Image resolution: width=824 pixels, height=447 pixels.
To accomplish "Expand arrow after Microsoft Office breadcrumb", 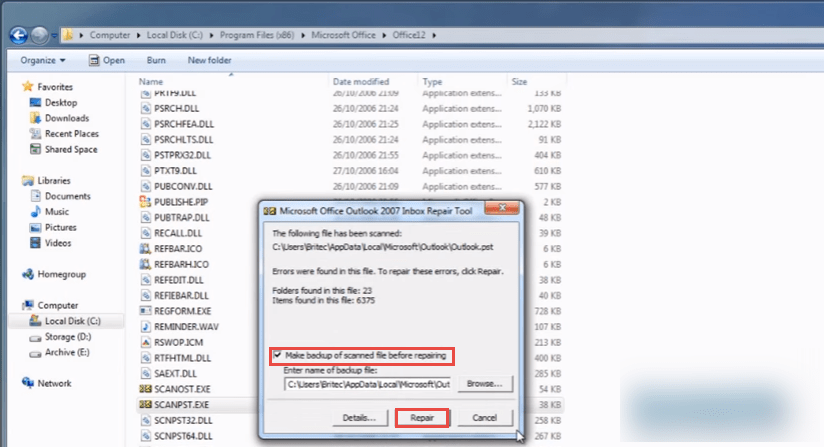I will click(384, 35).
